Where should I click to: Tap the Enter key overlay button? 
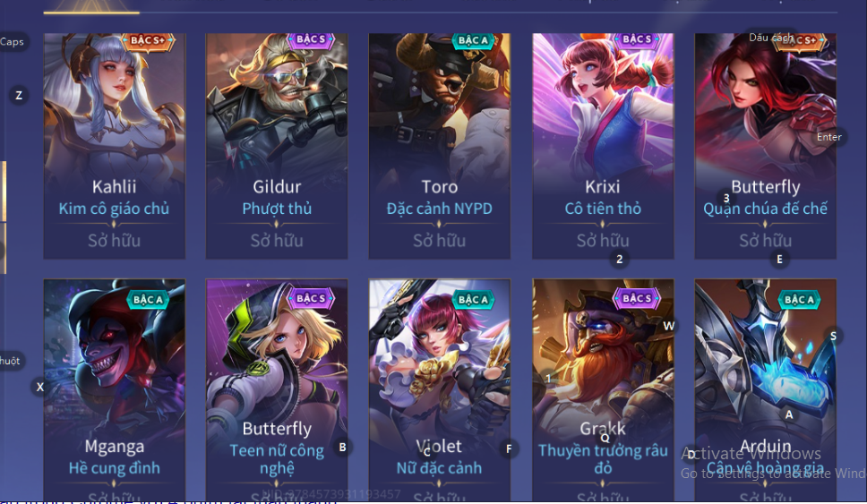click(x=828, y=137)
